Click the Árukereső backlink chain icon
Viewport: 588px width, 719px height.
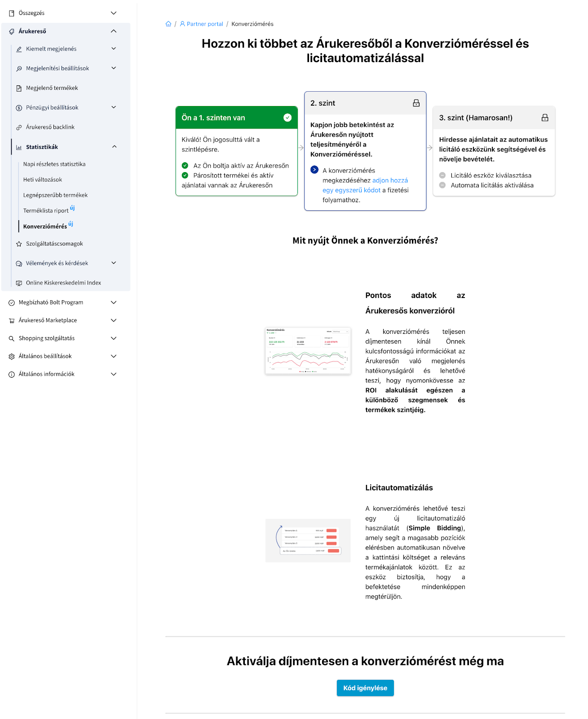(x=19, y=127)
